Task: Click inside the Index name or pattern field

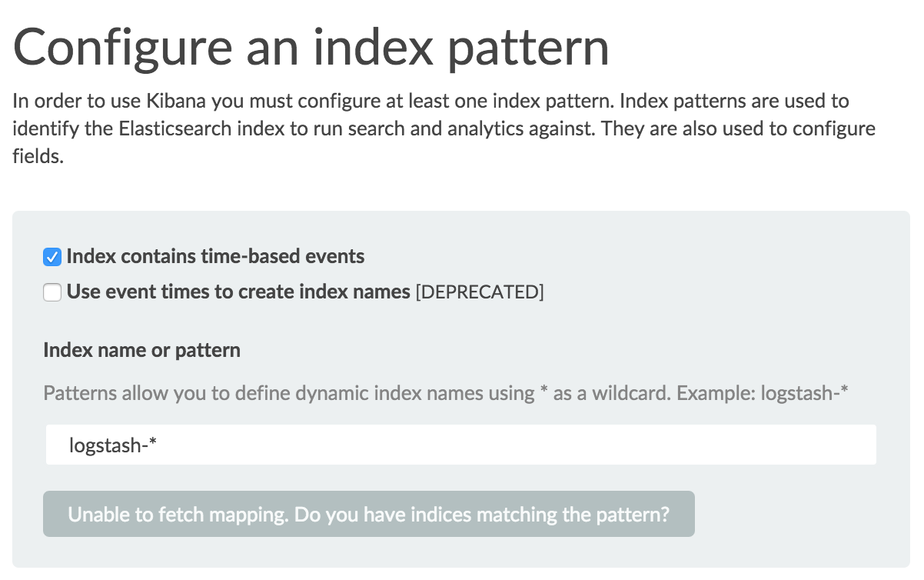Action: [x=461, y=445]
